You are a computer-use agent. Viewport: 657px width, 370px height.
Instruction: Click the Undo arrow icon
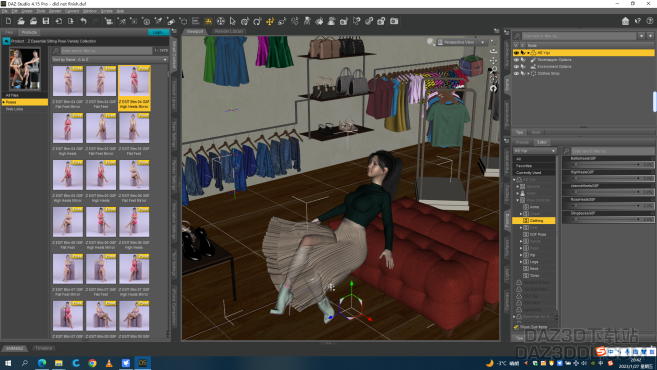click(x=83, y=21)
